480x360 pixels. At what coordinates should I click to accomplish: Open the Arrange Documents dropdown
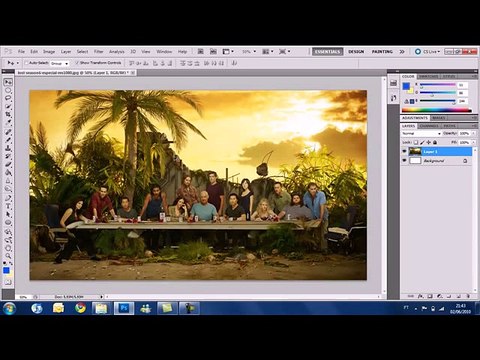point(268,52)
